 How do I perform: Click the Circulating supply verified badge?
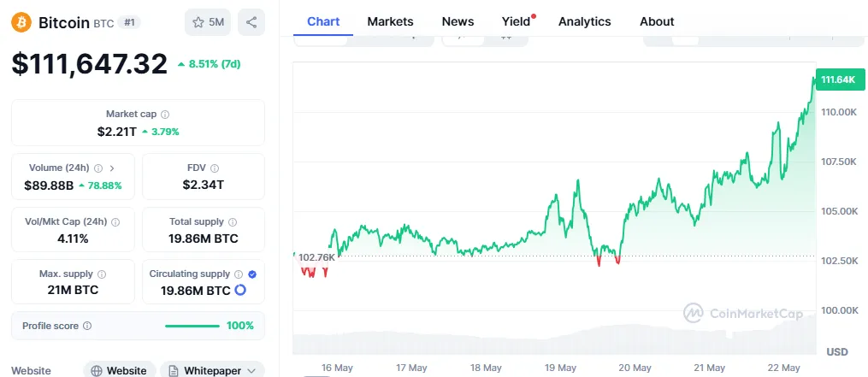click(x=252, y=274)
